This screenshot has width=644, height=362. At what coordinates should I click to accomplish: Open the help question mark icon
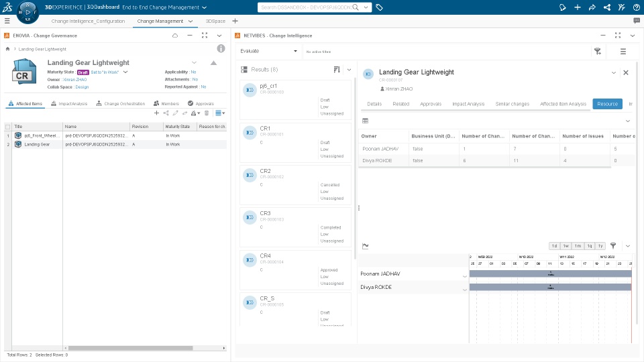click(637, 7)
